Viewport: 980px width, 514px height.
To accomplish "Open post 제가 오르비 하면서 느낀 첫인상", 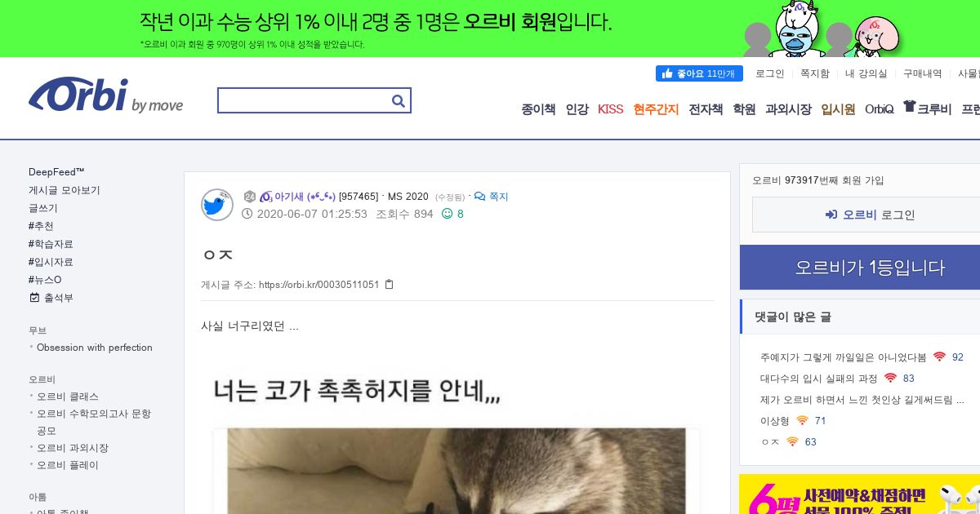I will [x=862, y=400].
